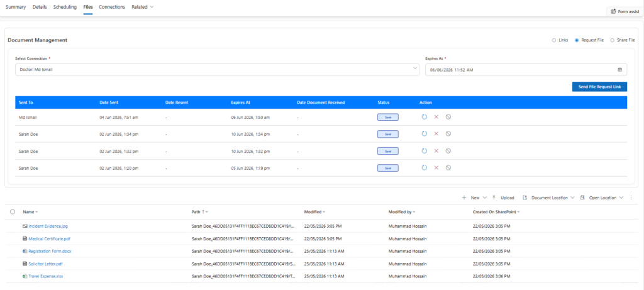Select the Share File radio option
This screenshot has height=290, width=644.
tap(612, 40)
